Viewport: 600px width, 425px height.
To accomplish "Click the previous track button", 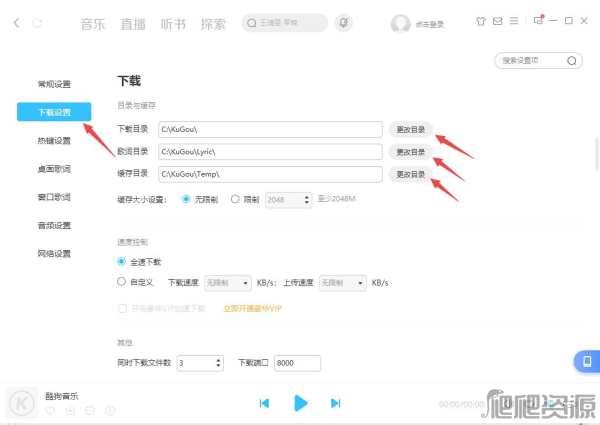I will tap(264, 403).
